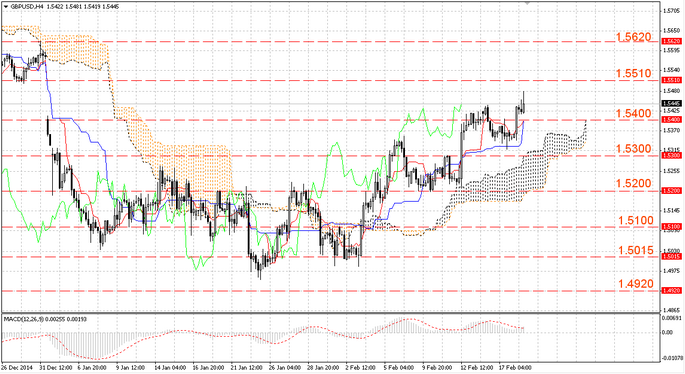The image size is (685, 374).
Task: Click the 9 Jan 12:00 date label
Action: (x=130, y=367)
